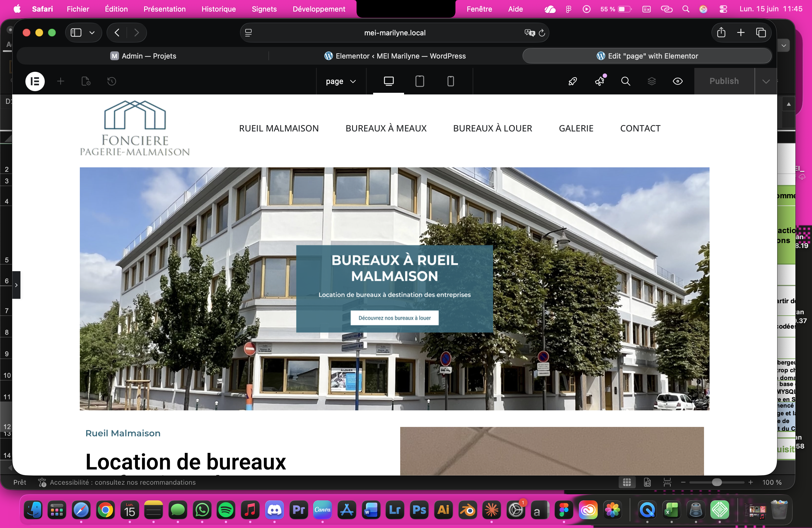812x528 pixels.
Task: Open macOS Control Center icon
Action: pos(723,9)
